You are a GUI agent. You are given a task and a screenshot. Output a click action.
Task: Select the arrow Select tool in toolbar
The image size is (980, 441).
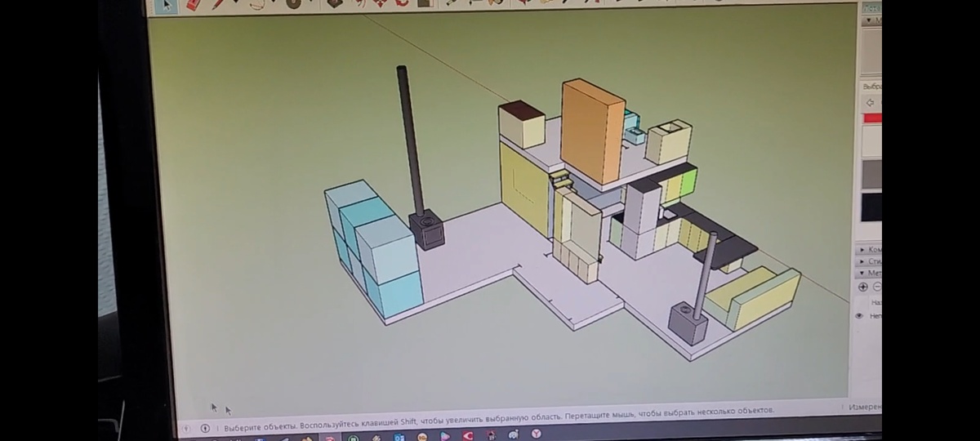167,5
